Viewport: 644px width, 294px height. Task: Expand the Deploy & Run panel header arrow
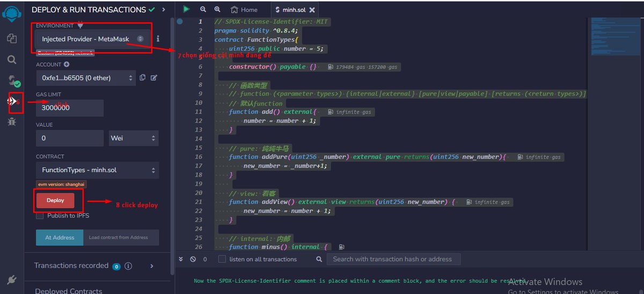(164, 10)
